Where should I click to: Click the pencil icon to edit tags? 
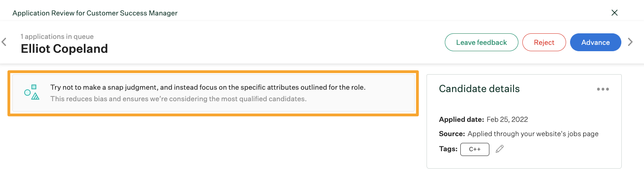coord(500,149)
